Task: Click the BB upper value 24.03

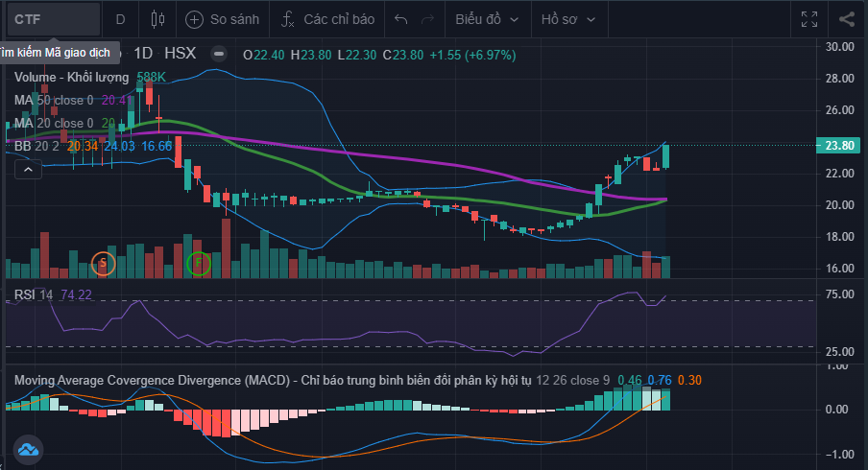Action: (119, 146)
